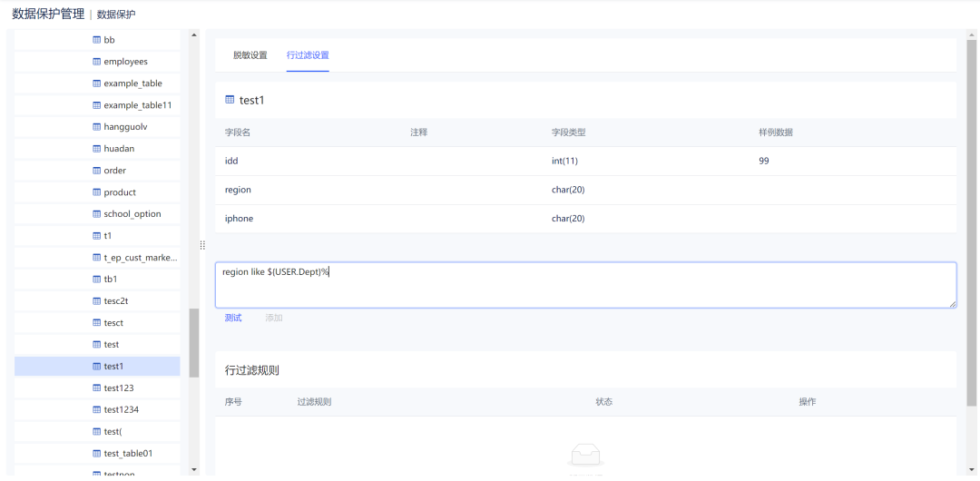Click the 样例数据 column header

point(776,133)
